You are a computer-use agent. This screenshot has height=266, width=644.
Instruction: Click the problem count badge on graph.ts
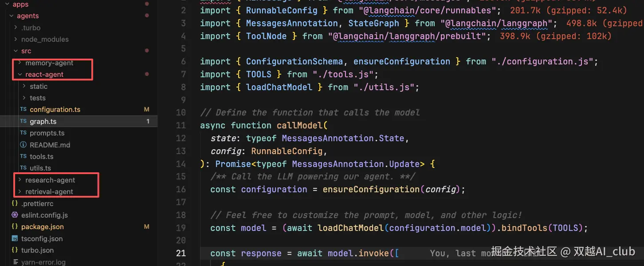coord(148,121)
